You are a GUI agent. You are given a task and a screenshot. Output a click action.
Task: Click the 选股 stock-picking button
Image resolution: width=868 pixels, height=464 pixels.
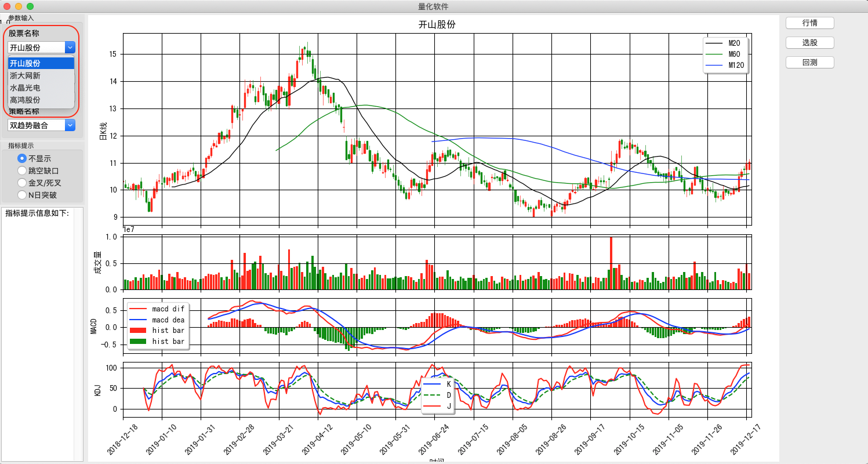click(810, 42)
